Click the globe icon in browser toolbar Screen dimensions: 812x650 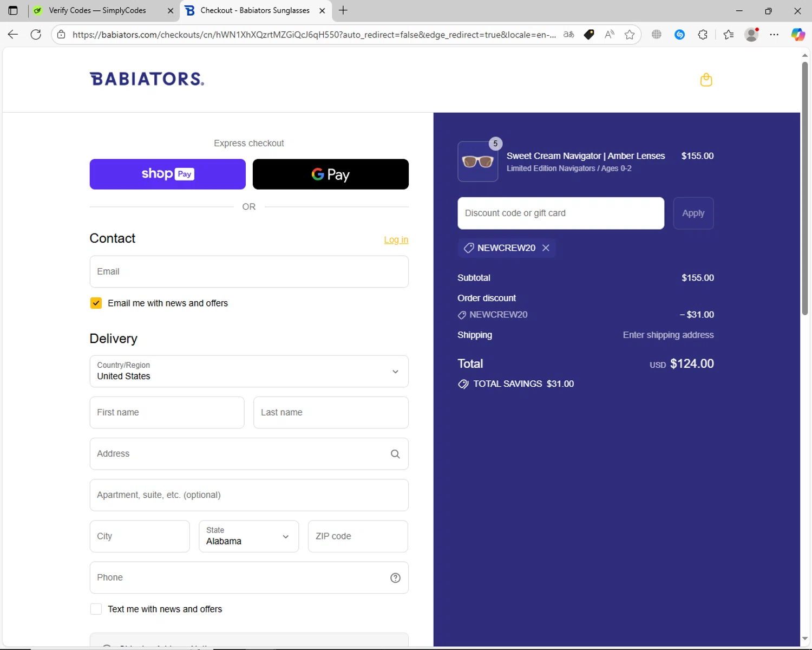[657, 35]
